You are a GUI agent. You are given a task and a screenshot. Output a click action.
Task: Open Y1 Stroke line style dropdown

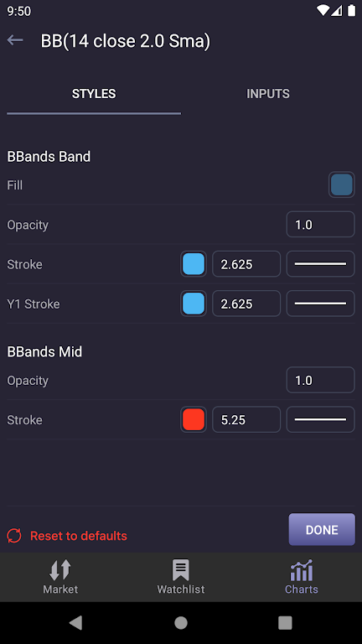(320, 304)
